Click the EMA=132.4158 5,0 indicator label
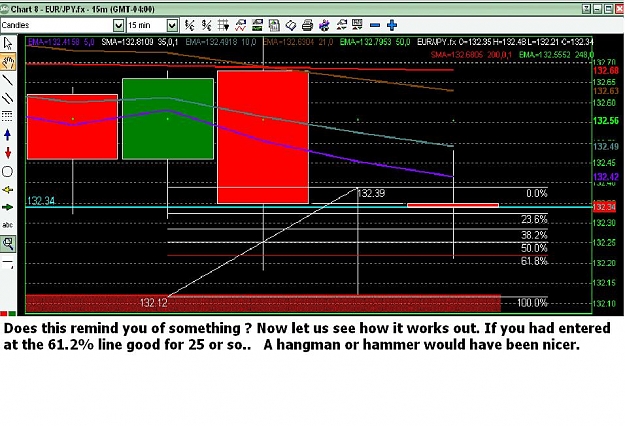625x426 pixels. pyautogui.click(x=61, y=42)
